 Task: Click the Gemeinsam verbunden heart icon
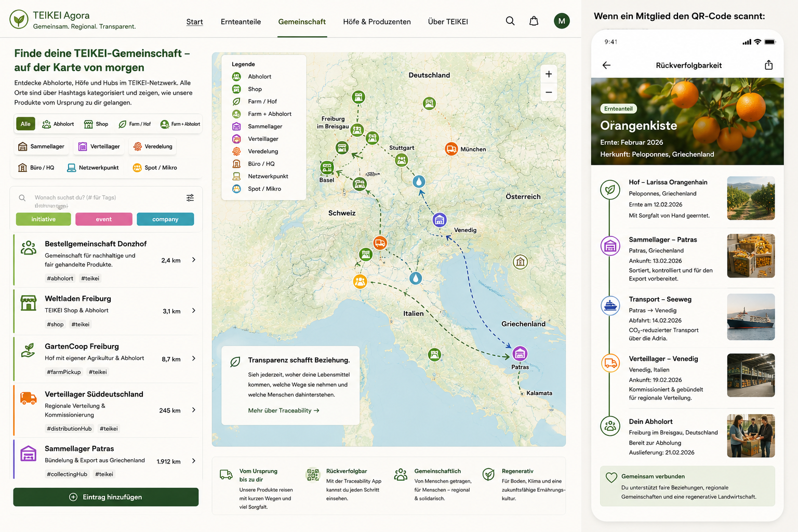611,477
